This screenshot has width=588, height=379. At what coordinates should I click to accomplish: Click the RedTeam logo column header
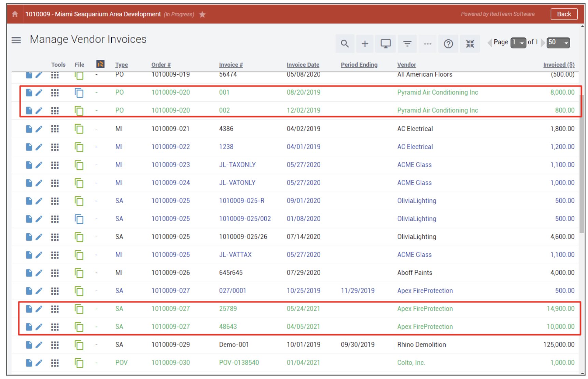[x=100, y=64]
